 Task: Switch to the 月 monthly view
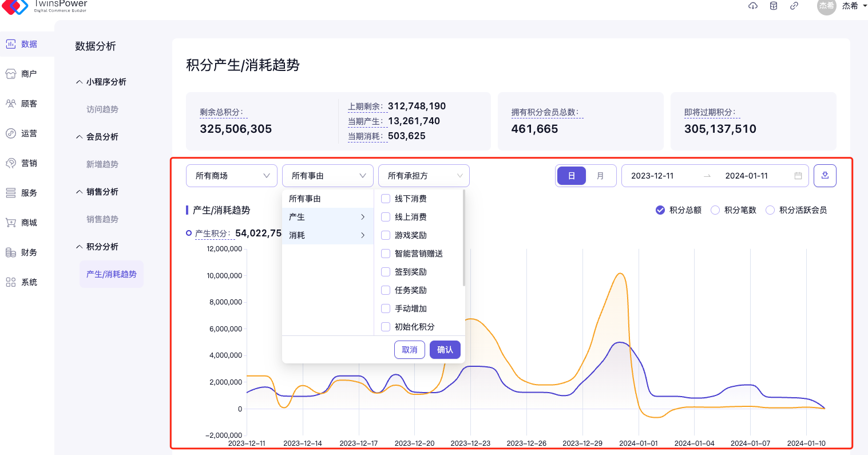click(600, 176)
